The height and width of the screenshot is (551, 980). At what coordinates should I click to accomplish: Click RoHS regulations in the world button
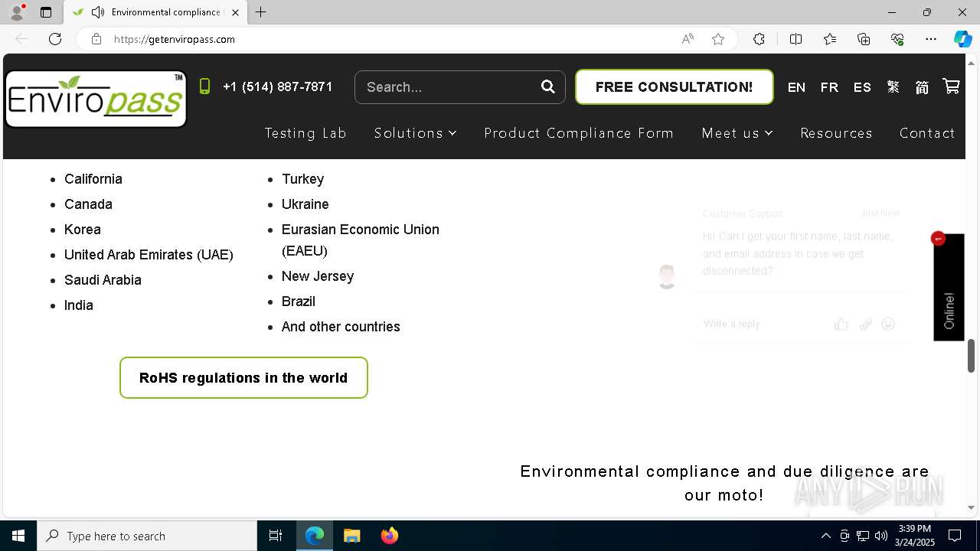point(243,377)
